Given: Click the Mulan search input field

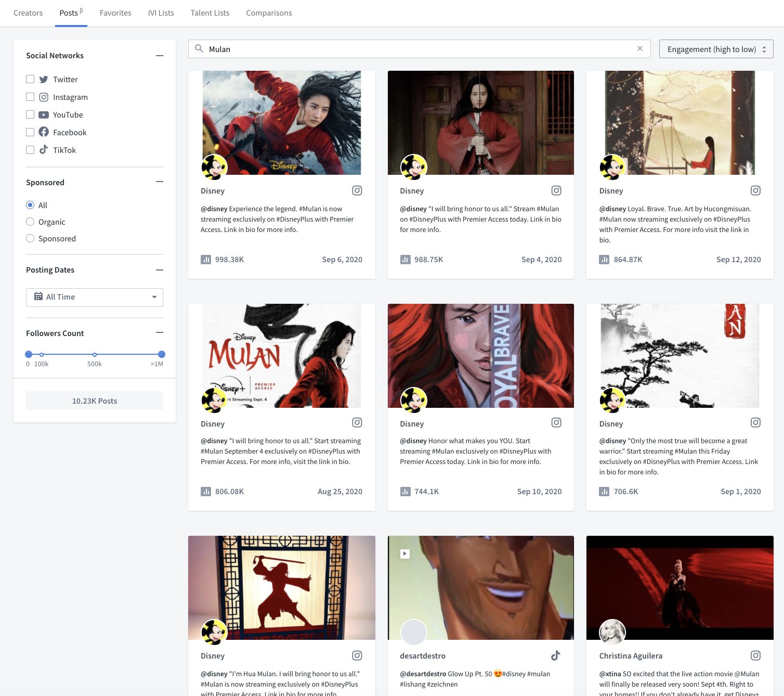Looking at the screenshot, I should pos(419,49).
